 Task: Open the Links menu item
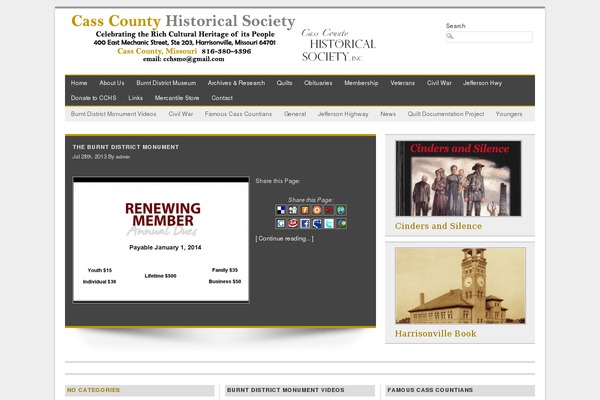point(135,98)
